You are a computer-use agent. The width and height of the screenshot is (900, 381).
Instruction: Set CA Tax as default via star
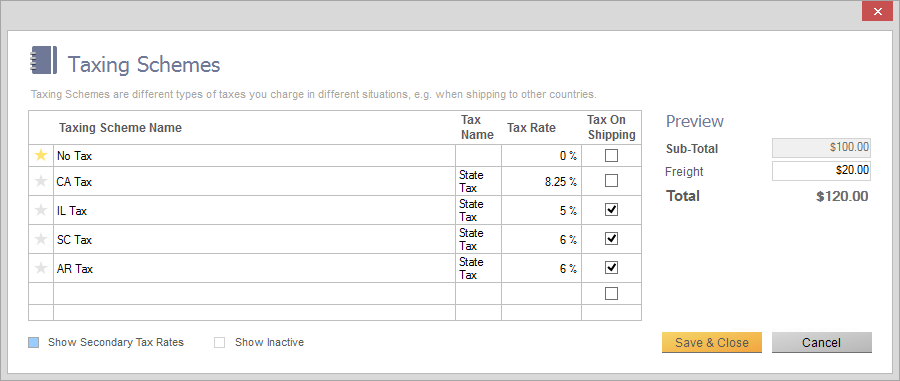pos(41,181)
